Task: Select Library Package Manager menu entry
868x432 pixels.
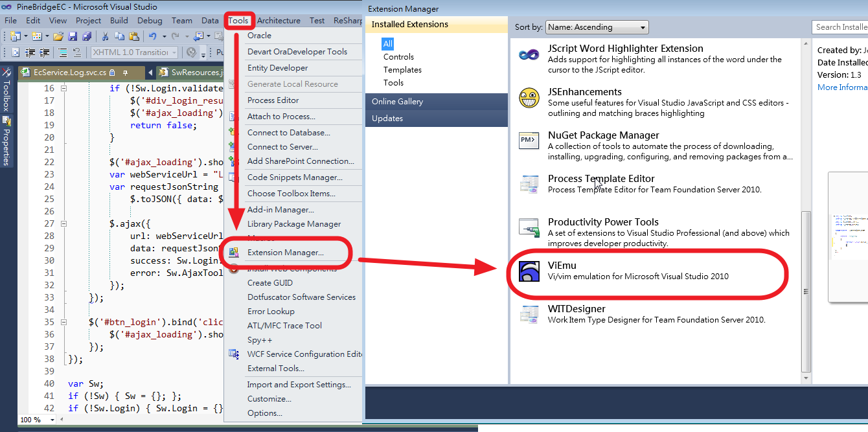Action: pos(294,224)
